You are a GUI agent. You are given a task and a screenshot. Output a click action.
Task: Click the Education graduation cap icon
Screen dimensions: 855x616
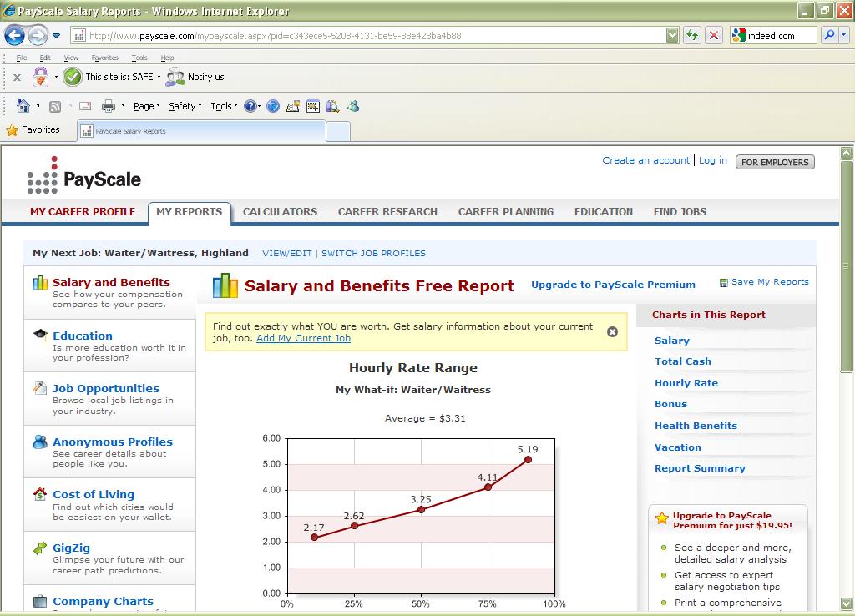pos(40,334)
